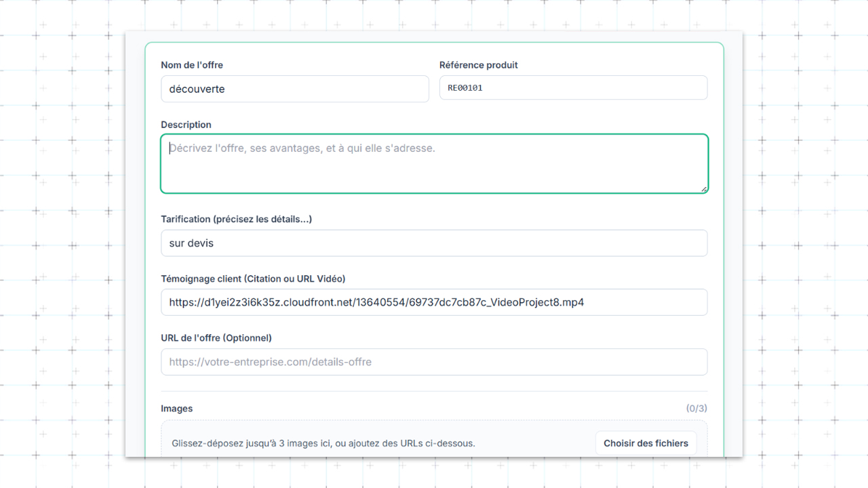868x488 pixels.
Task: Click the 'Nom de l'offre' label
Action: pyautogui.click(x=192, y=64)
